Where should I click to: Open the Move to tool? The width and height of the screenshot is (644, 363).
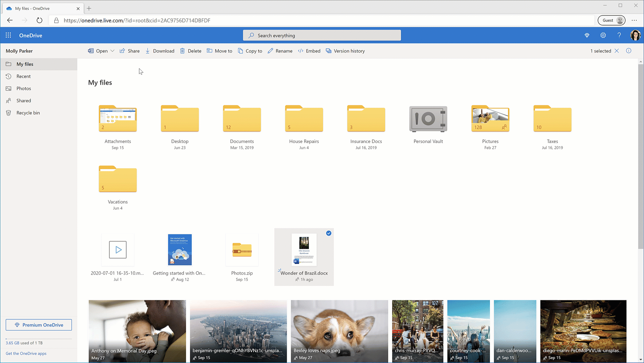[x=219, y=51]
